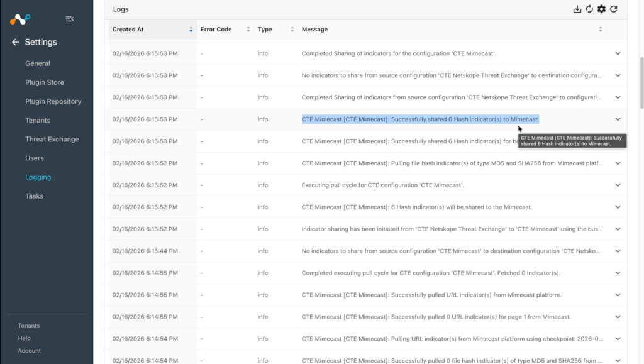Expand the 'Pulling URL indicator(s) using checkpoint' row
This screenshot has width=644, height=364.
point(618,339)
